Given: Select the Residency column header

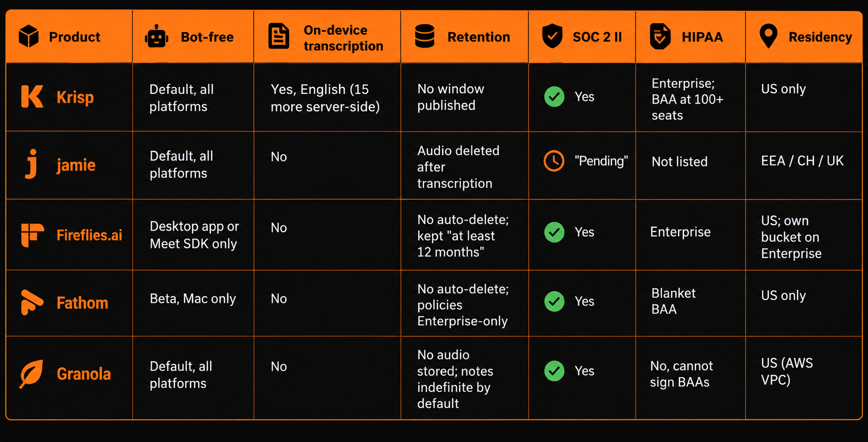Looking at the screenshot, I should [804, 37].
